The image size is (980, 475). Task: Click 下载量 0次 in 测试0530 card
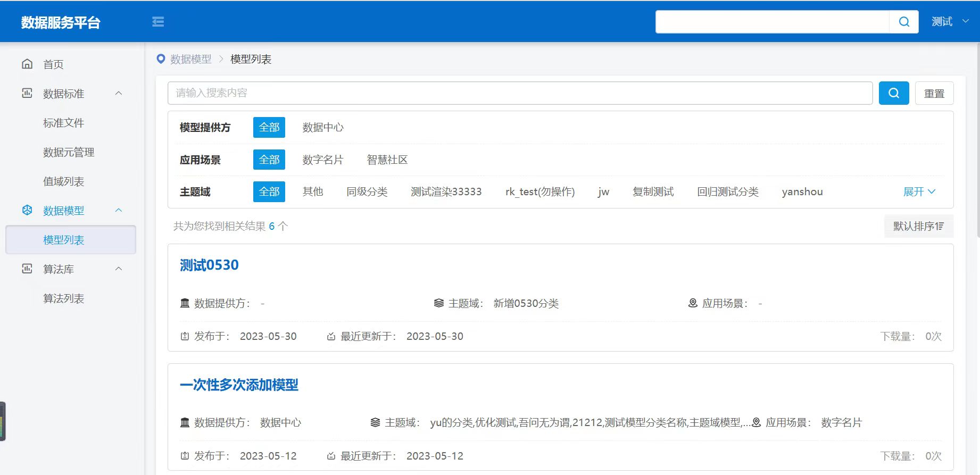(x=911, y=336)
